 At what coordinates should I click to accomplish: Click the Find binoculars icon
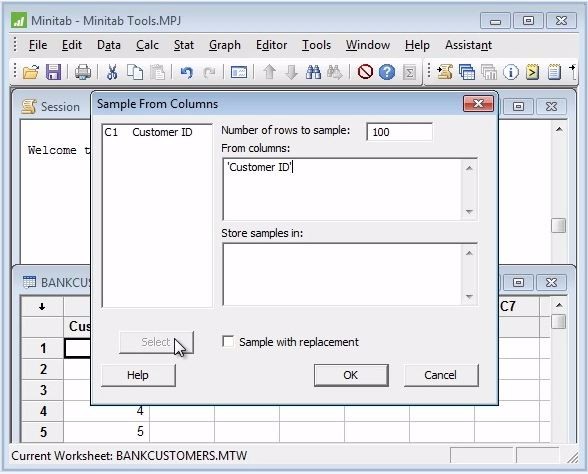click(x=313, y=72)
